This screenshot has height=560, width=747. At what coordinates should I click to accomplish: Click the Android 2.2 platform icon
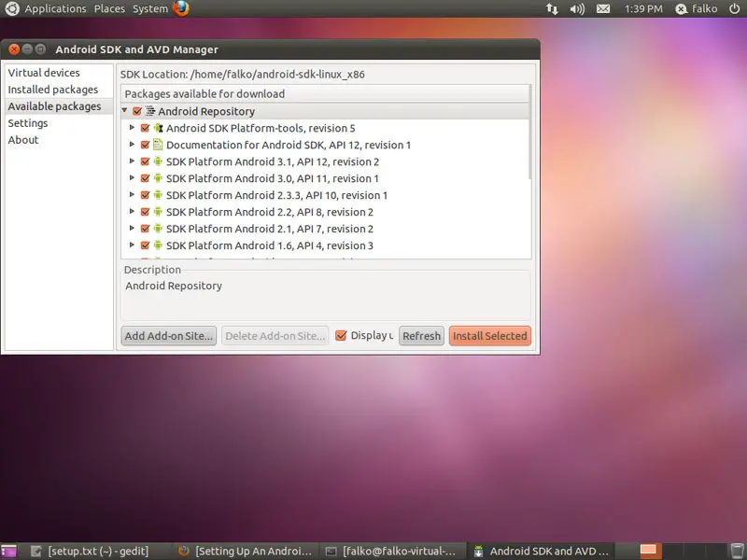[x=158, y=212]
